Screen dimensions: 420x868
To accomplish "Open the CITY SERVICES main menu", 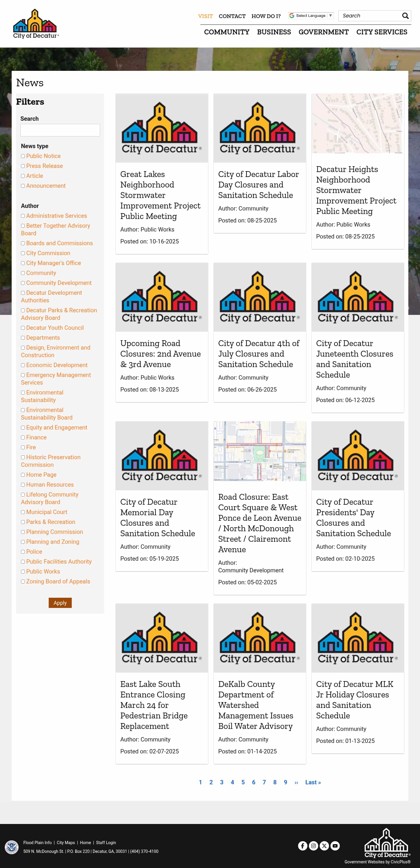I will pyautogui.click(x=381, y=32).
